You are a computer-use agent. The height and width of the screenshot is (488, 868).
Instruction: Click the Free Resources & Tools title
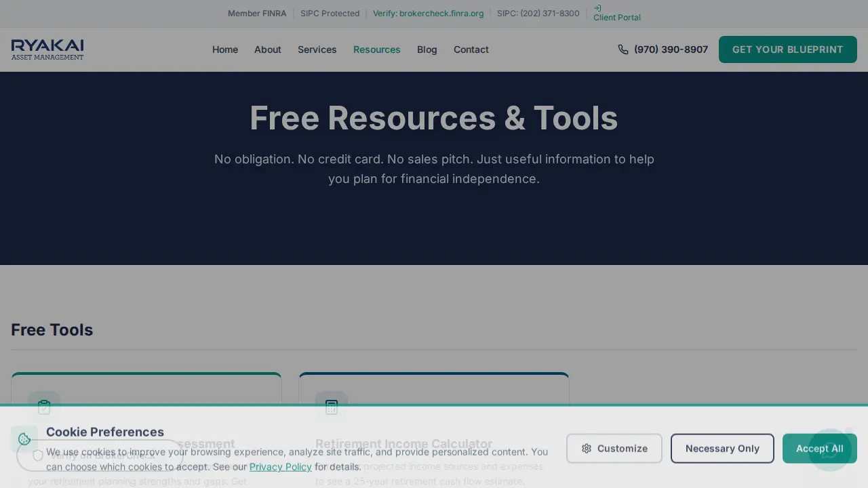[434, 118]
